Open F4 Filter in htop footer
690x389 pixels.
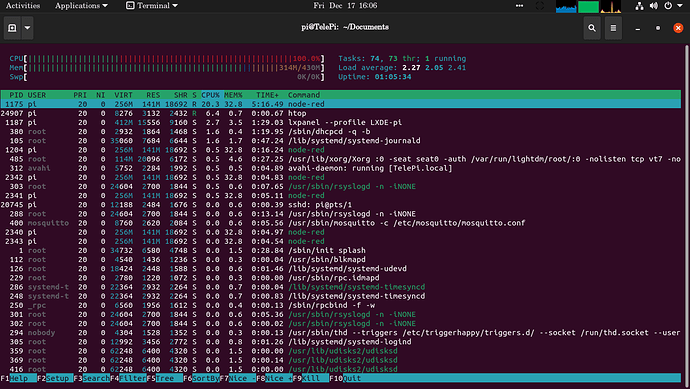[x=128, y=378]
